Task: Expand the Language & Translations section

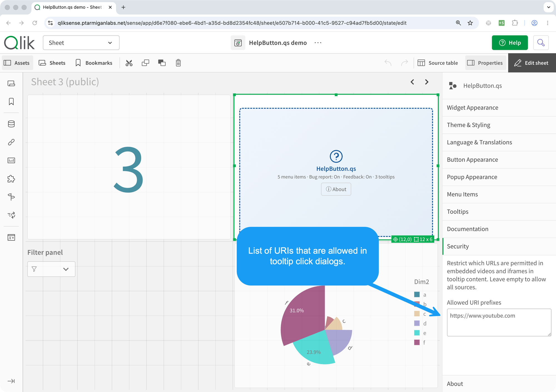Action: click(x=499, y=142)
